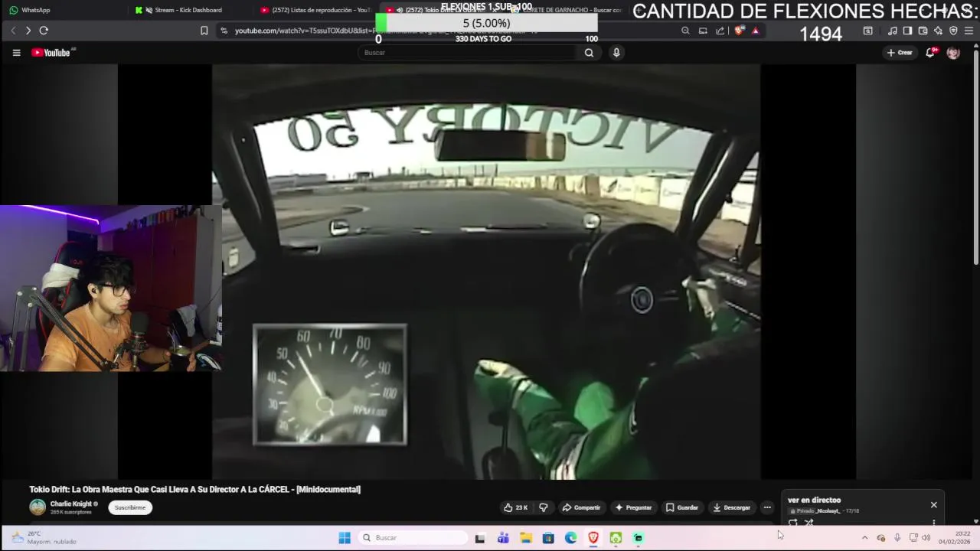Click the Guardar button
This screenshot has width=980, height=551.
(x=681, y=507)
